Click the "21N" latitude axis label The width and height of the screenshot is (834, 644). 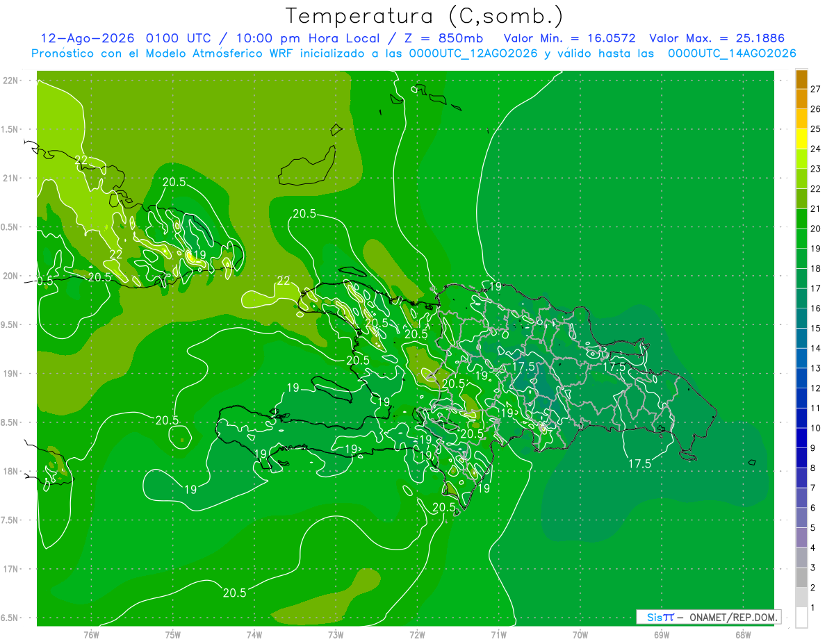click(10, 178)
